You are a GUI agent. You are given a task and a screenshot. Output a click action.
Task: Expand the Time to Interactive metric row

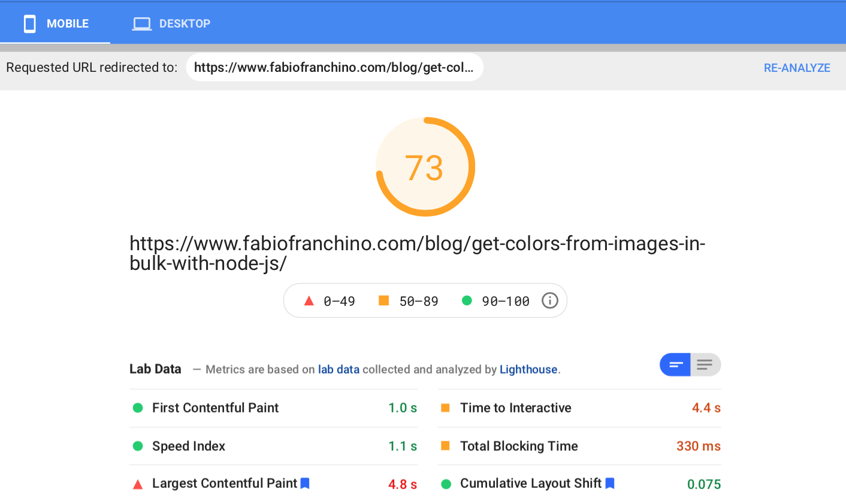[579, 408]
